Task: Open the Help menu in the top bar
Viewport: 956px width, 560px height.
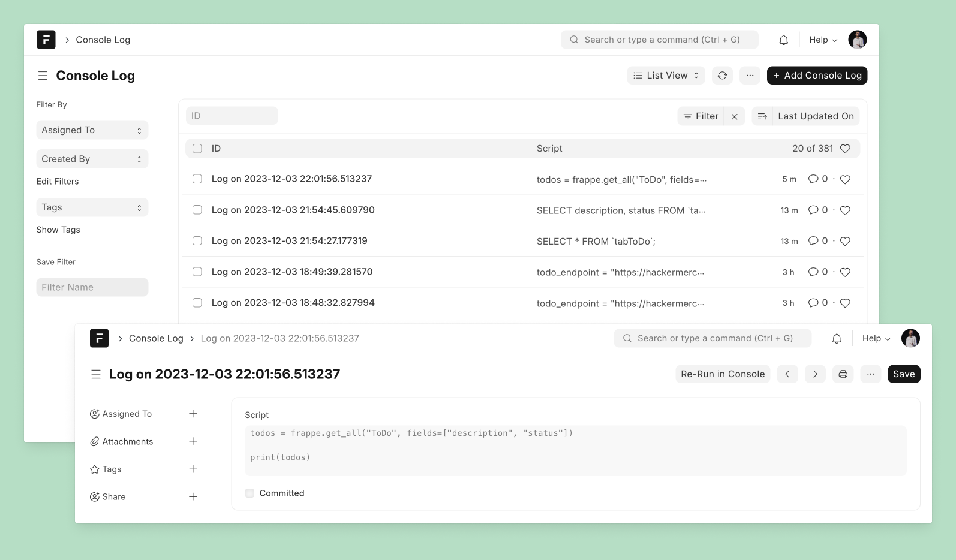Action: [x=823, y=40]
